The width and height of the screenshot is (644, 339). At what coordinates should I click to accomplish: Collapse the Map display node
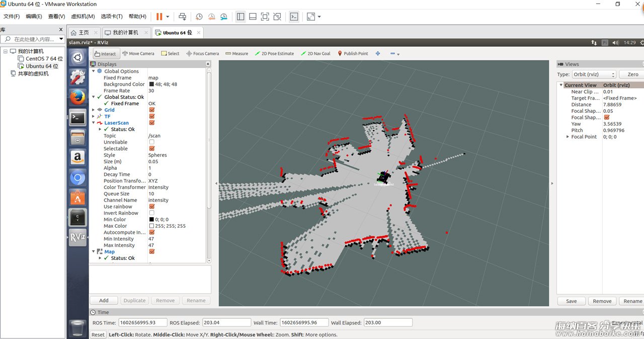tap(93, 251)
